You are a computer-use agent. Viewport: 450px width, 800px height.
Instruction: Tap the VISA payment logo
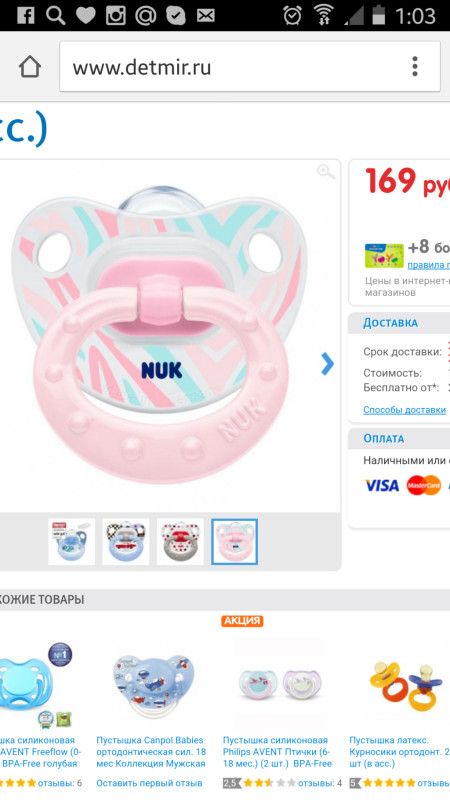(382, 485)
